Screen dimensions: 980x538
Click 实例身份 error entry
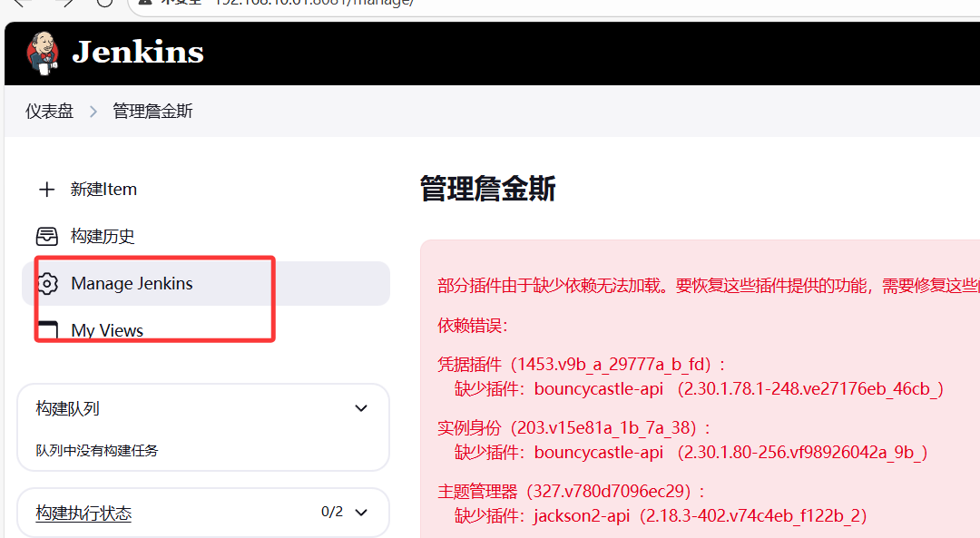tap(573, 427)
